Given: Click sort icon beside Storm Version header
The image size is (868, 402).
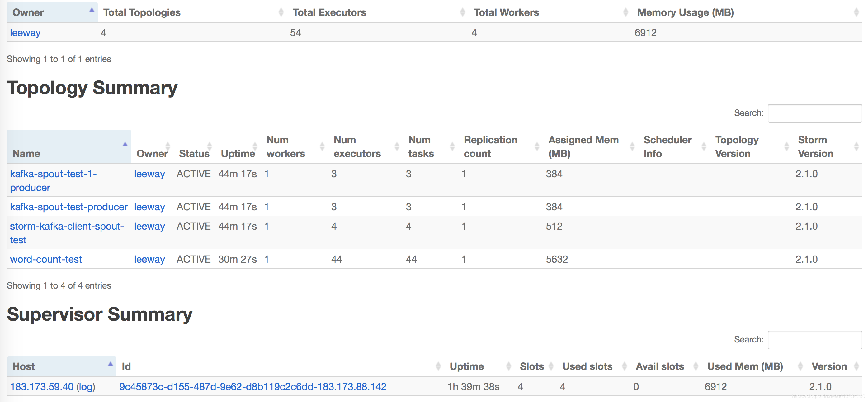Looking at the screenshot, I should (856, 146).
